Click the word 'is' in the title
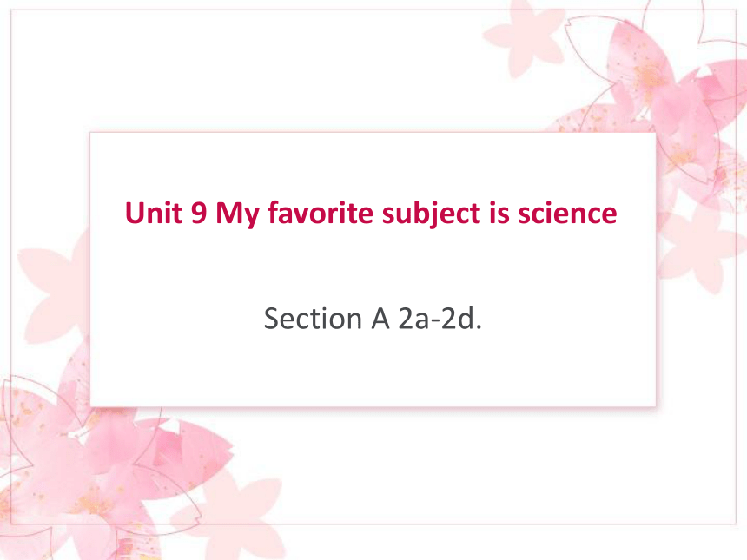The width and height of the screenshot is (747, 560). (499, 213)
